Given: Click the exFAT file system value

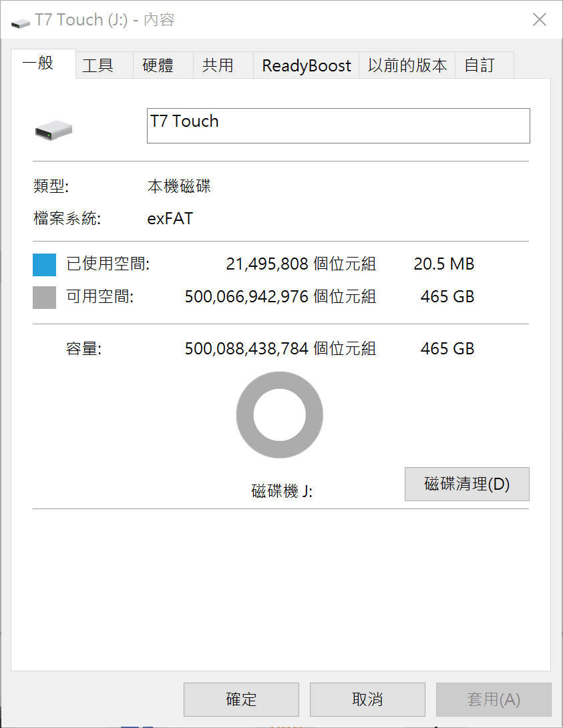Looking at the screenshot, I should point(170,218).
